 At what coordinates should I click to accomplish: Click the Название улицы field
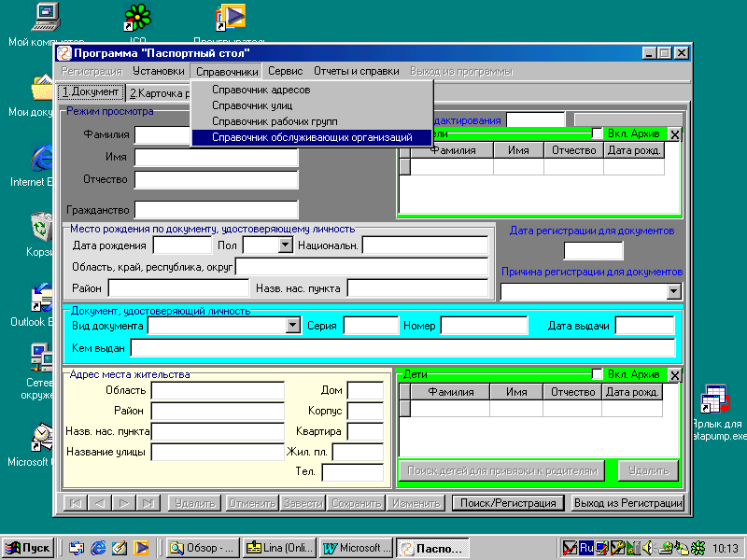218,452
